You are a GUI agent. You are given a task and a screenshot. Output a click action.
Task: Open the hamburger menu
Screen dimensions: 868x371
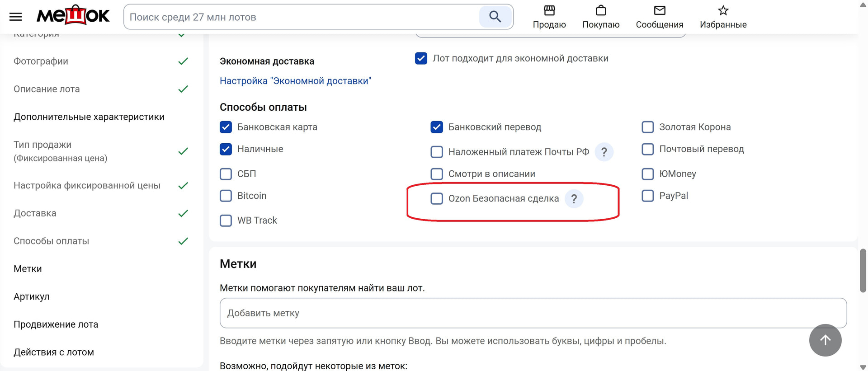click(15, 17)
